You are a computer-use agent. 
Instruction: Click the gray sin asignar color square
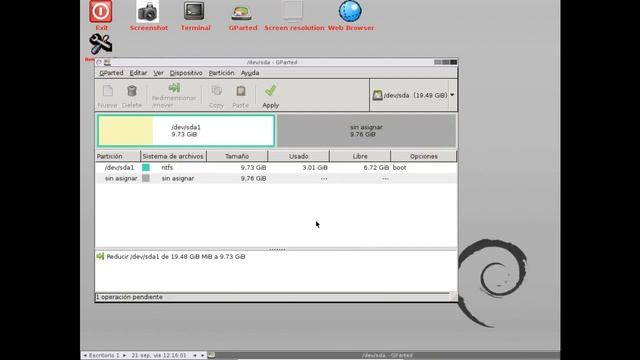[146, 178]
